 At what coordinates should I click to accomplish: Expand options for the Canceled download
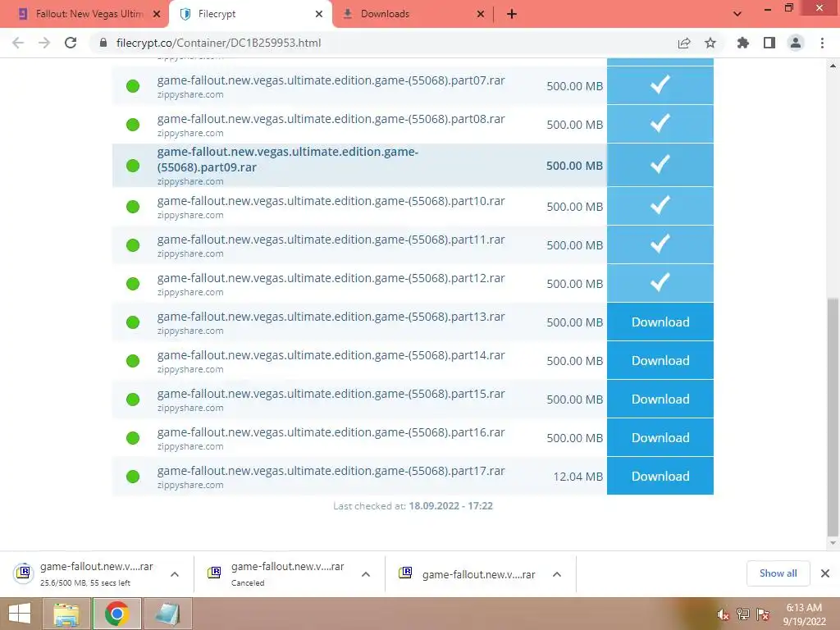point(366,574)
